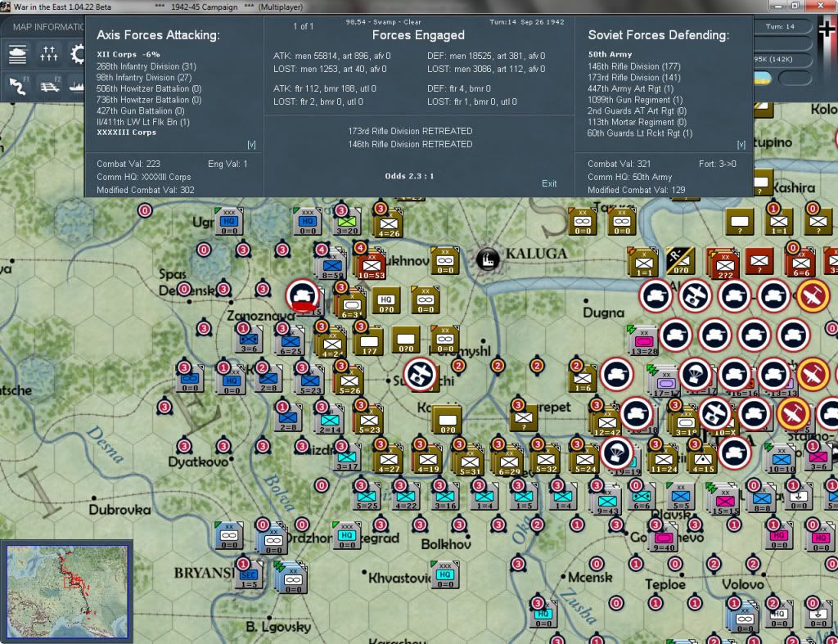Select German unit counter 9=43
838x644 pixels.
(x=607, y=502)
